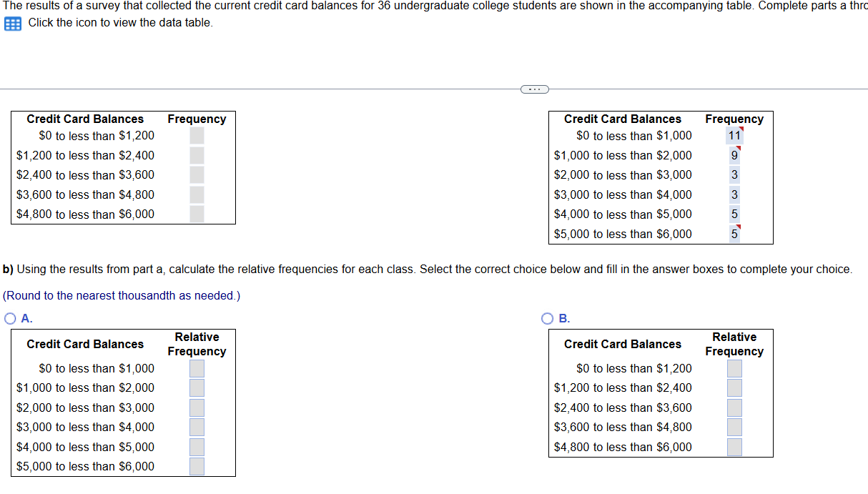
Task: Click relative frequency box for $1,000 to $2,000
Action: point(196,387)
